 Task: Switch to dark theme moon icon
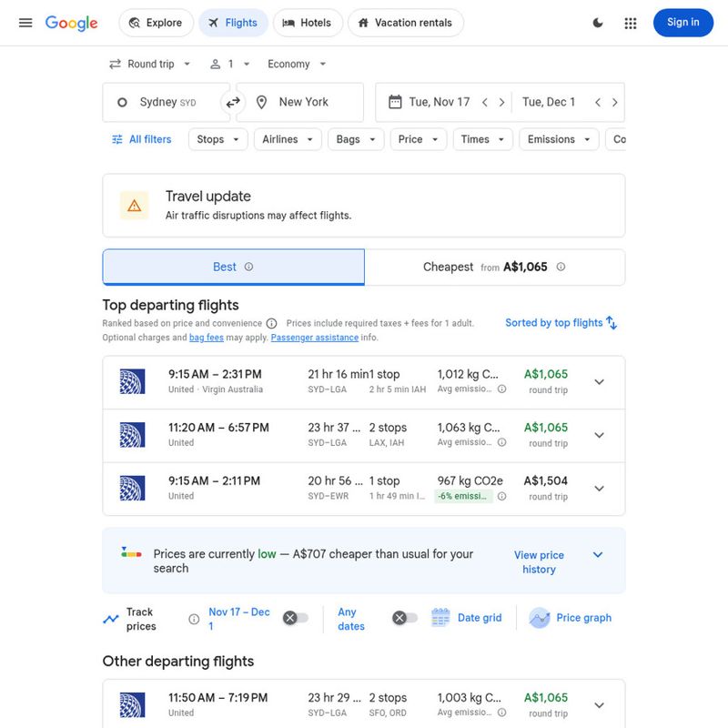(598, 23)
